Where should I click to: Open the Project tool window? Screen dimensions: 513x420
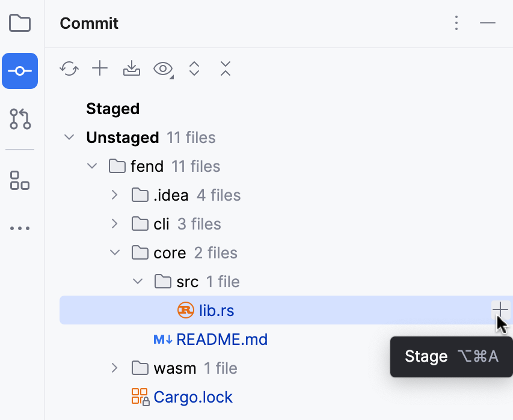(20, 23)
